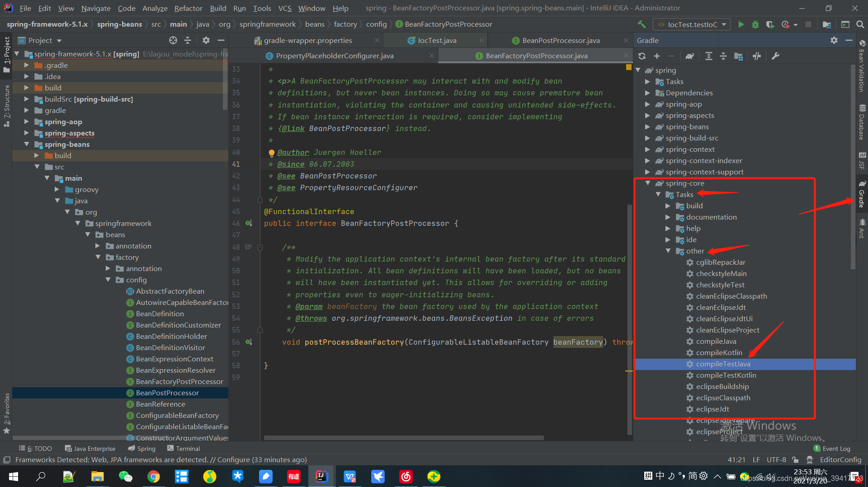The width and height of the screenshot is (868, 487).
Task: Execute Gradle task elephant icon
Action: [690, 56]
